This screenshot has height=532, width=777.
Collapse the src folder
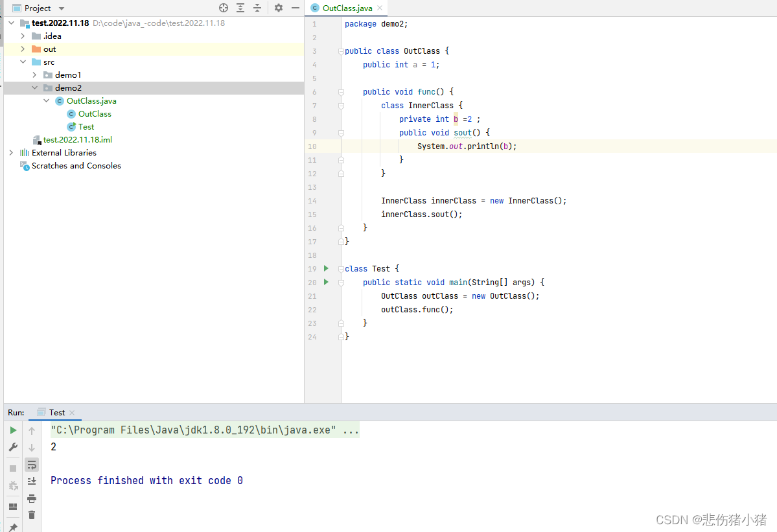(x=23, y=62)
